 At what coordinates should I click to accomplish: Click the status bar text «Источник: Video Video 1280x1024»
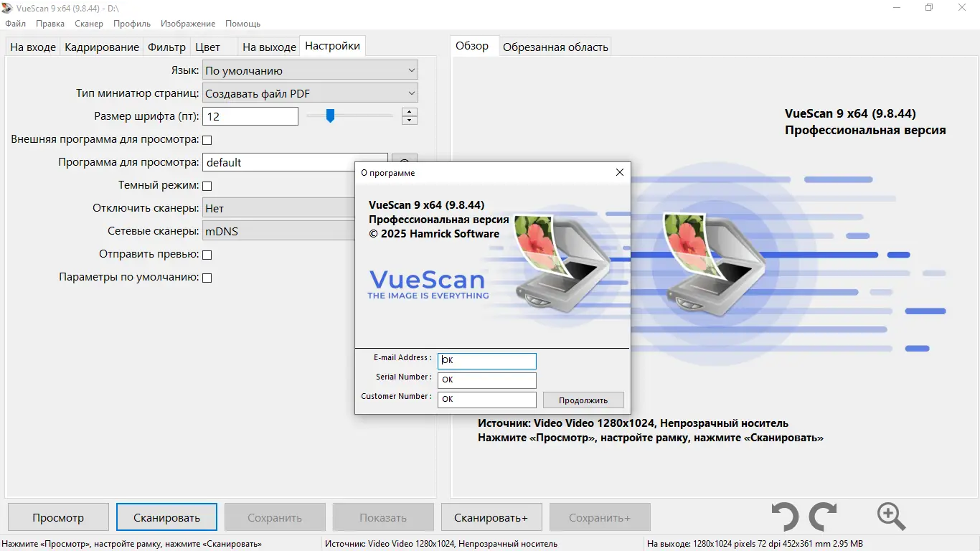[x=441, y=544]
